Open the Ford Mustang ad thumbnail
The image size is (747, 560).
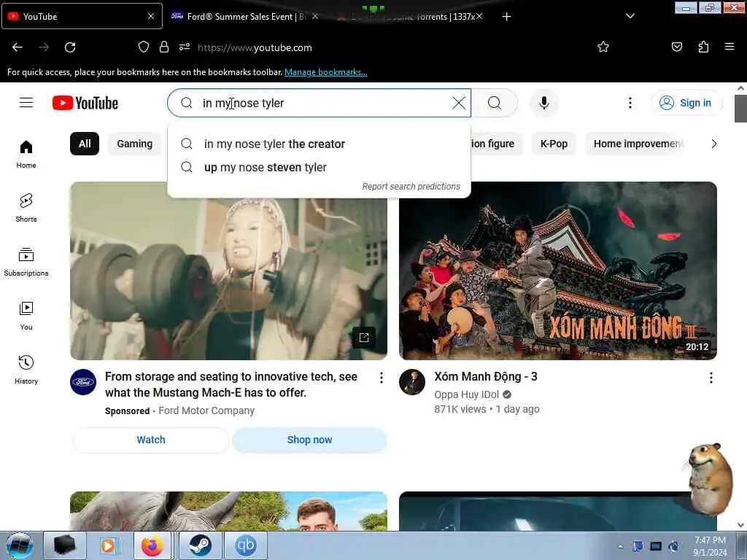pyautogui.click(x=228, y=271)
